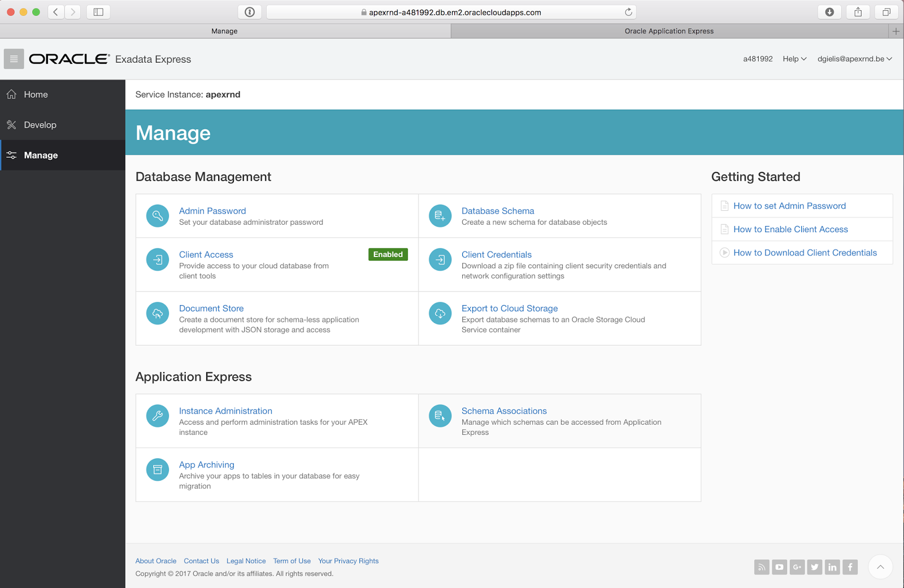The image size is (904, 588).
Task: Click the Admin Password key icon
Action: [157, 216]
